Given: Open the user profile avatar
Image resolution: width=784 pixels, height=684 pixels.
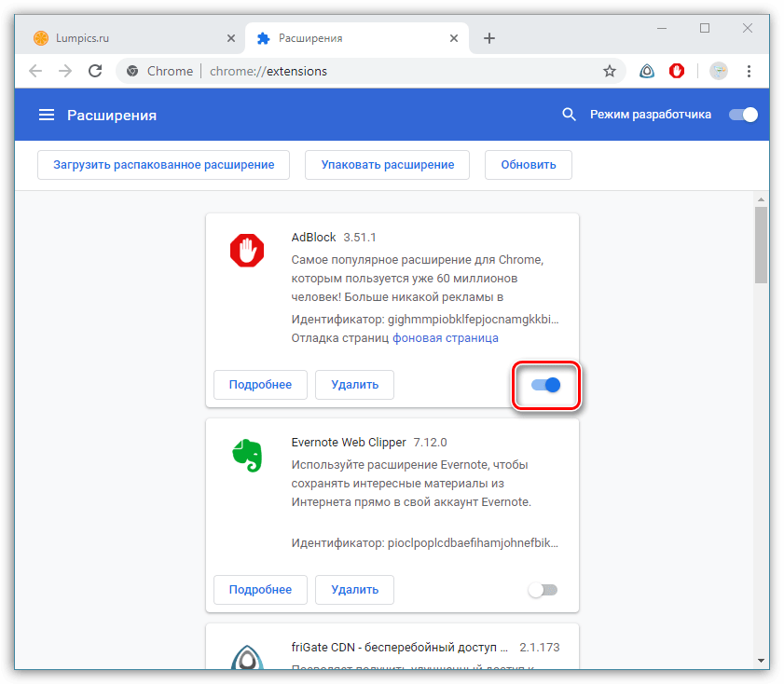Looking at the screenshot, I should (x=719, y=71).
